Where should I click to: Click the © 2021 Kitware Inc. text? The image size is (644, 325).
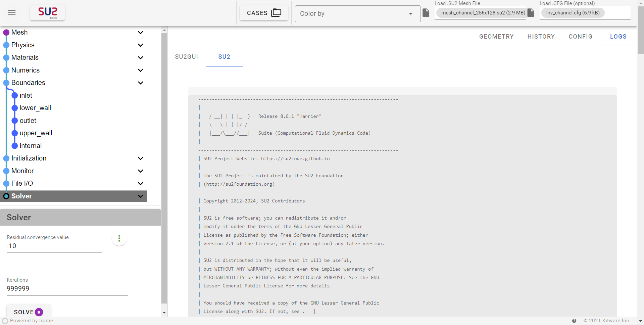[x=607, y=321]
